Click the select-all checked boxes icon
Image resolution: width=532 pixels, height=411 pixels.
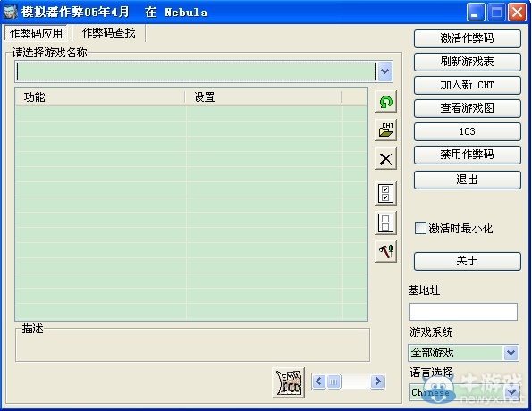(385, 194)
